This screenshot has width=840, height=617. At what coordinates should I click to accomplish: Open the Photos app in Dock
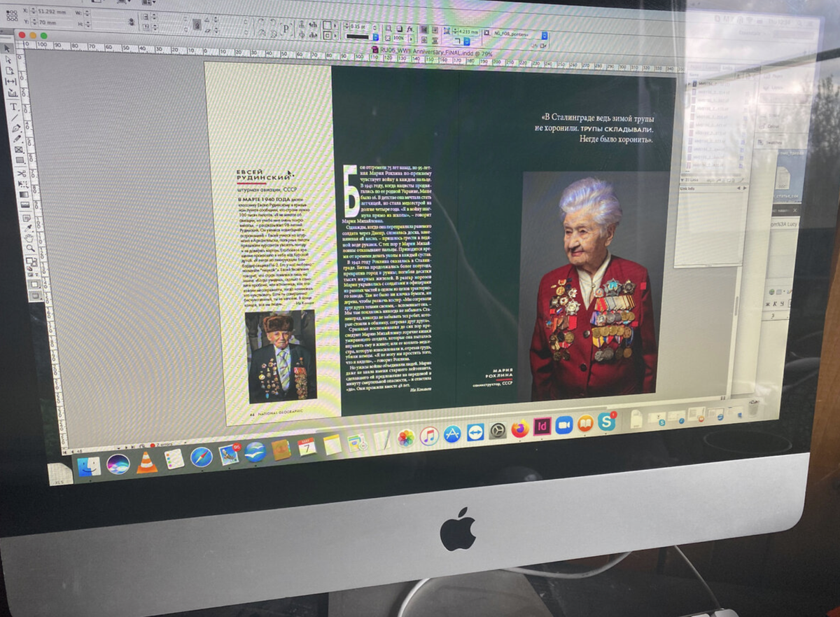(406, 438)
